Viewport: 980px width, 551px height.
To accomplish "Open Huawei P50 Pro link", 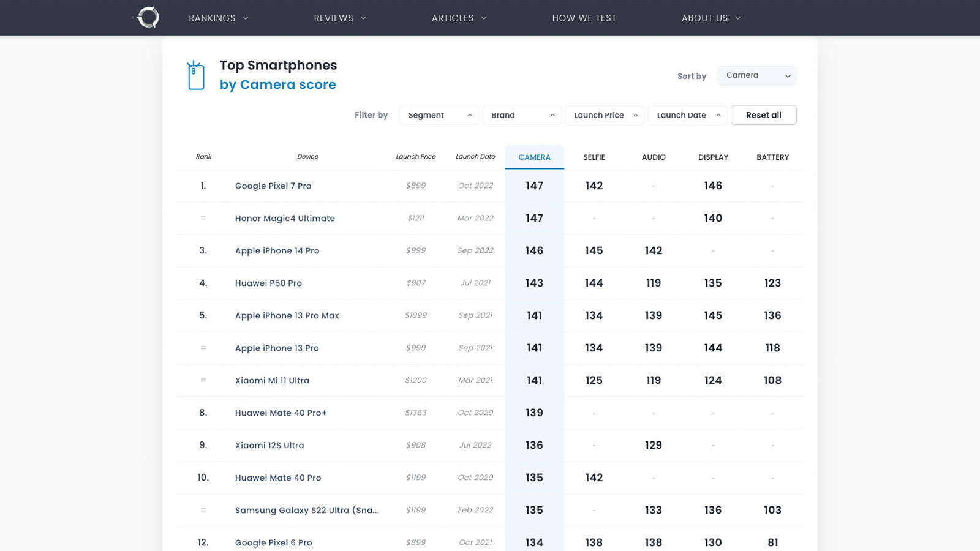I will pos(268,283).
